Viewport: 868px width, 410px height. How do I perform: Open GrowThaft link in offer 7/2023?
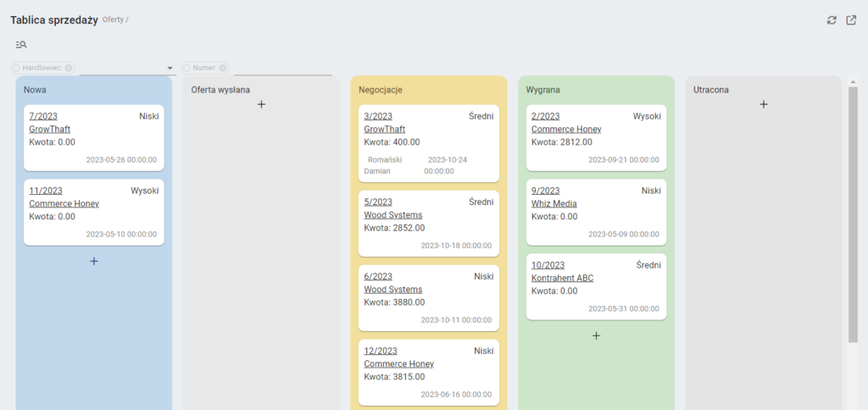click(49, 130)
